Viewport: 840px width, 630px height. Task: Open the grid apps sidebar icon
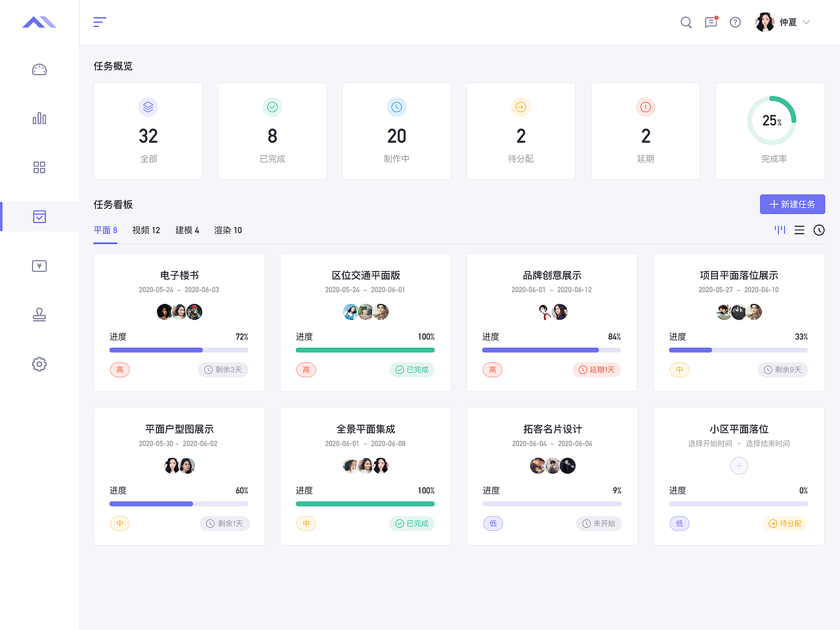[39, 167]
